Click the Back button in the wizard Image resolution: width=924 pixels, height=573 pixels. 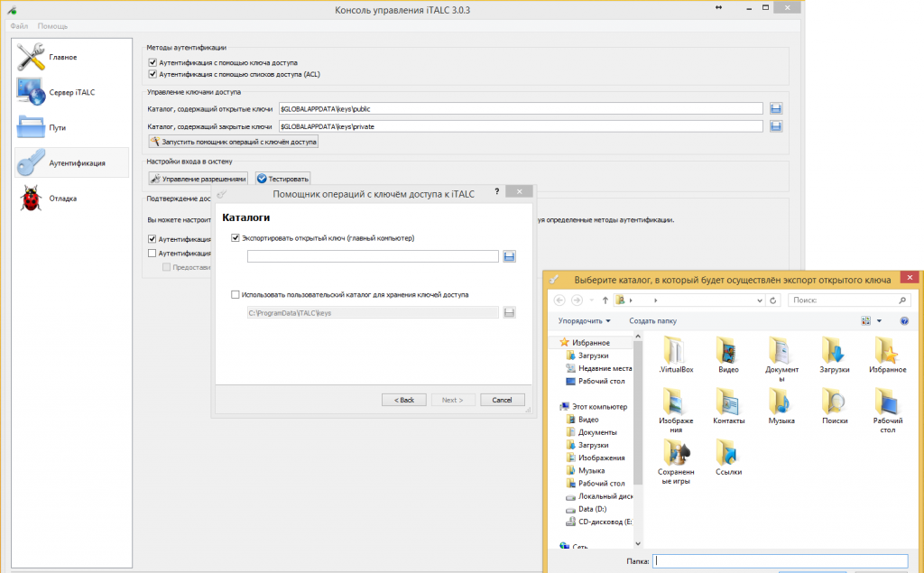404,400
